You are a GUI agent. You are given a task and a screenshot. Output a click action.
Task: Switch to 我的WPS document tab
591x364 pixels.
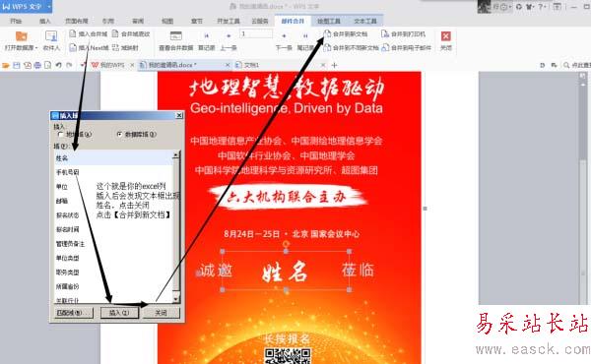[x=112, y=66]
